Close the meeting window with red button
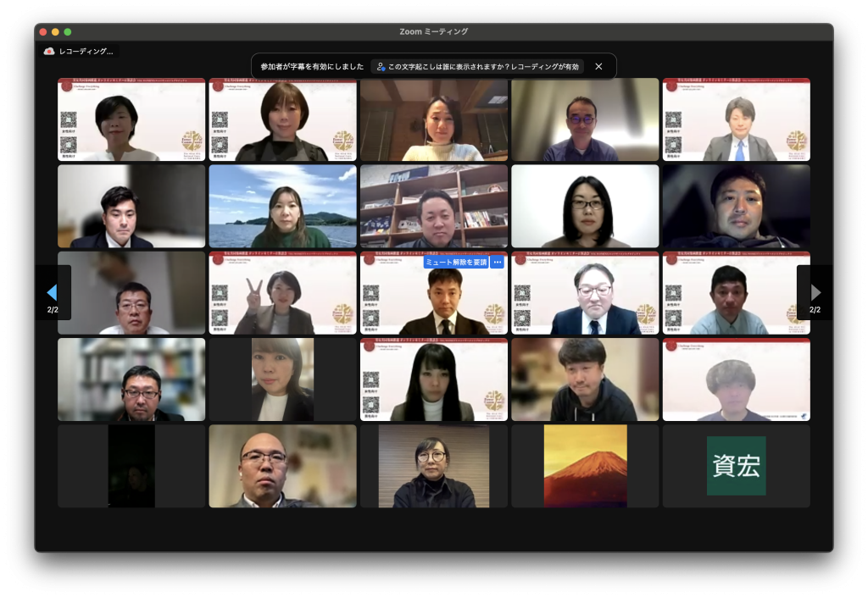The height and width of the screenshot is (598, 868). point(43,31)
